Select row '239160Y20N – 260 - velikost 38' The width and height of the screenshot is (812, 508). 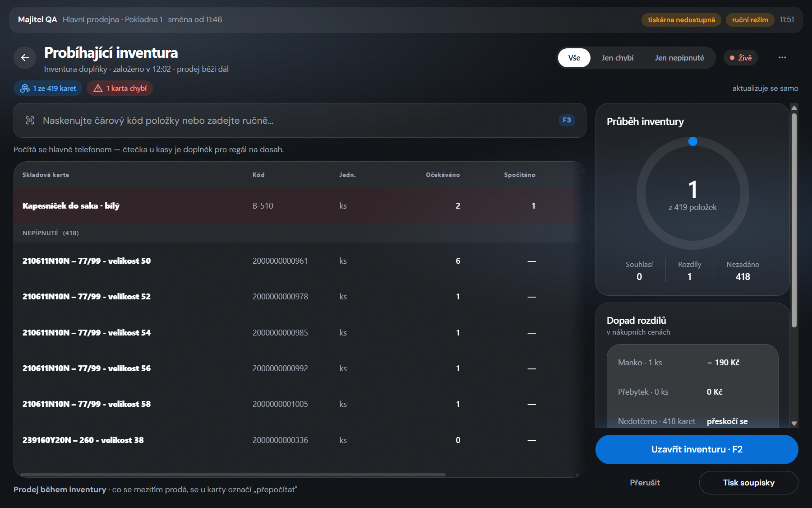[298, 440]
